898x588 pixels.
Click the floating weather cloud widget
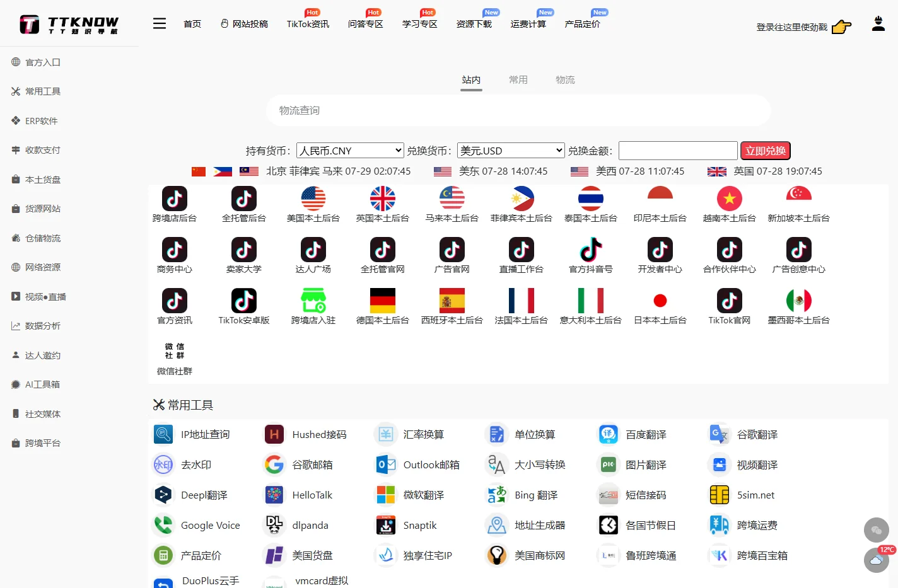[x=877, y=560]
